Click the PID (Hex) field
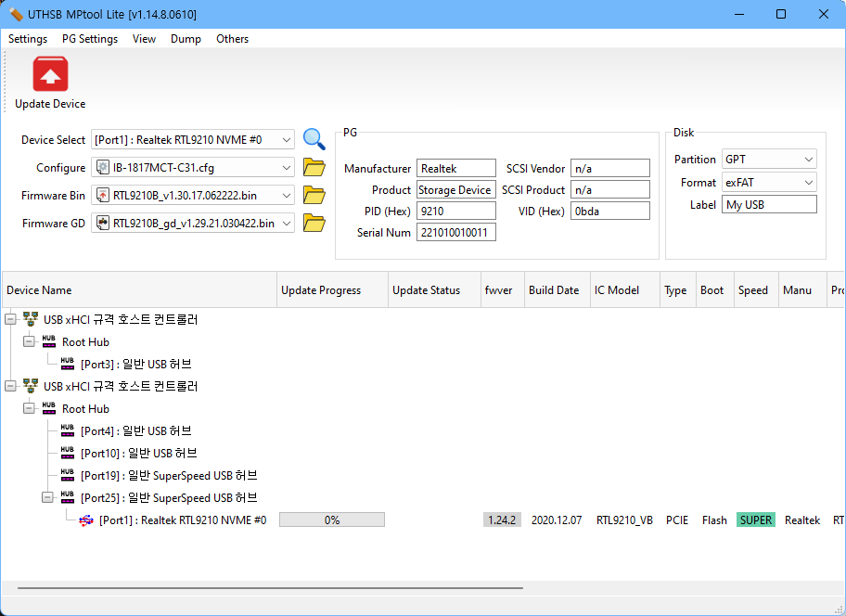The width and height of the screenshot is (846, 616). 455,211
